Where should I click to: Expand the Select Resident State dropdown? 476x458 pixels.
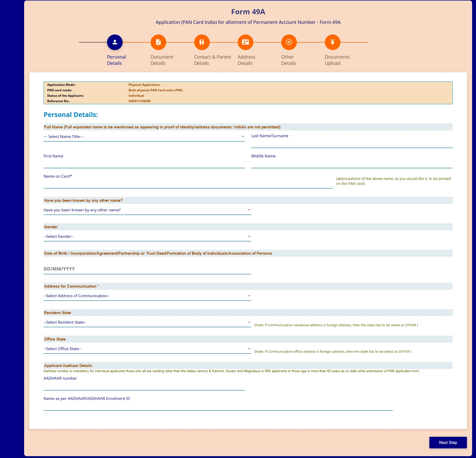(147, 322)
